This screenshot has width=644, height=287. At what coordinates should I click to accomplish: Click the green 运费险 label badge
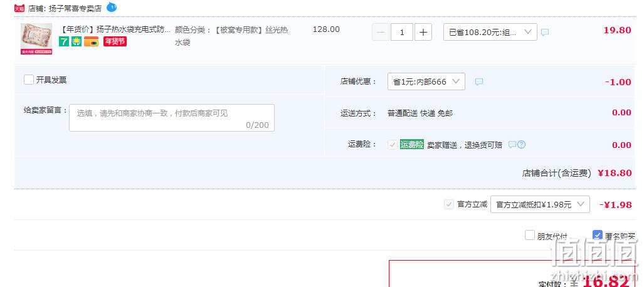click(x=412, y=145)
